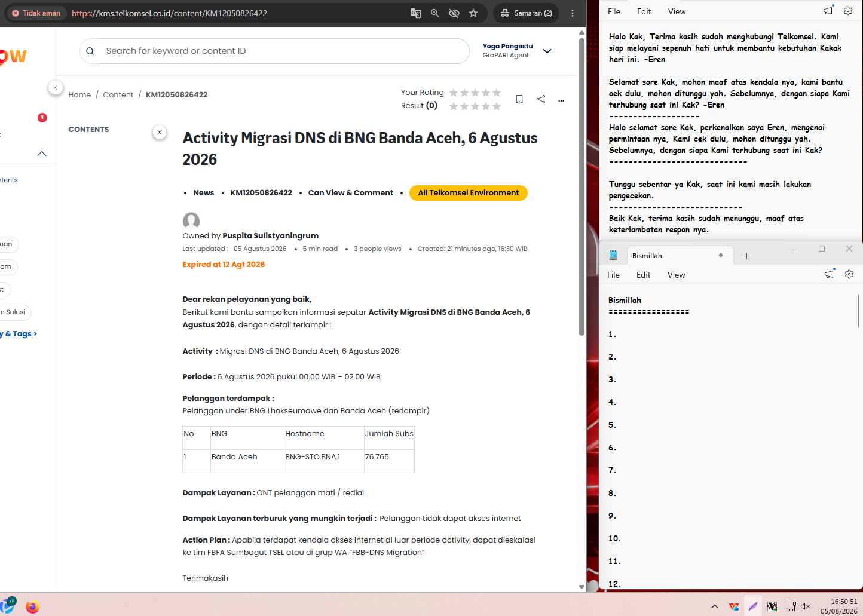Collapse the left sidebar with the round chevron

click(56, 87)
